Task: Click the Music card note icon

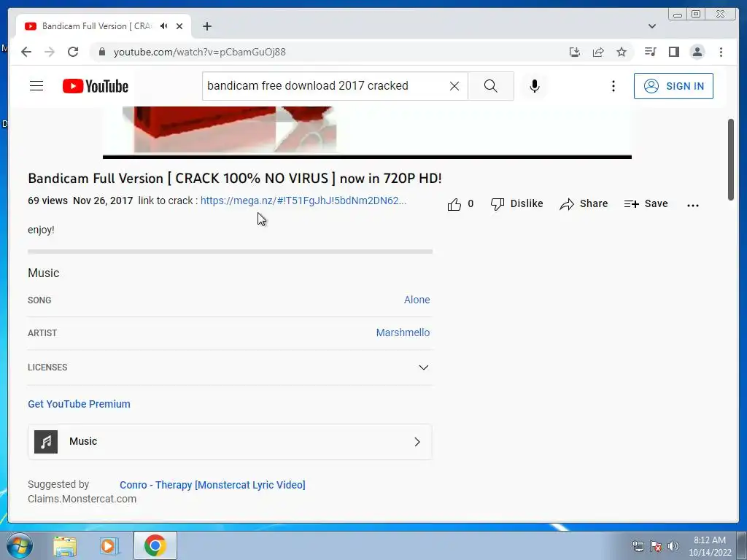Action: 46,441
